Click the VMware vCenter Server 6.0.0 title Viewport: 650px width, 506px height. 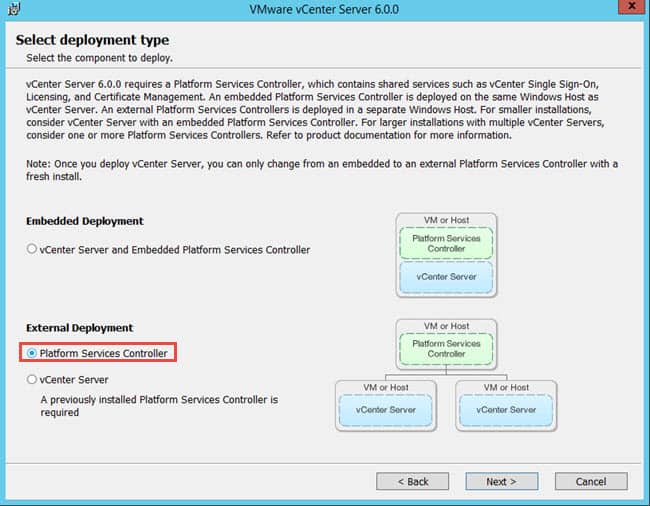click(x=324, y=9)
